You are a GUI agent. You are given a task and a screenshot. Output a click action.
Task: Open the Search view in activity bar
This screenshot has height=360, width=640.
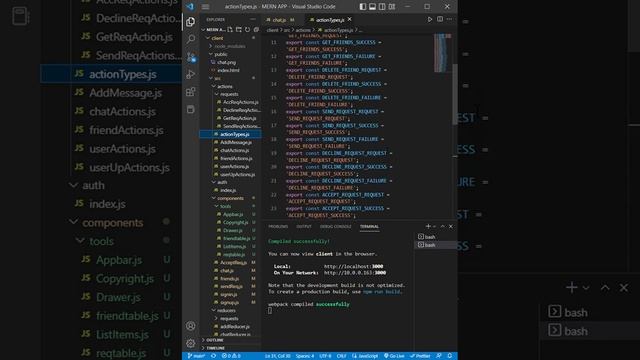pos(191,39)
